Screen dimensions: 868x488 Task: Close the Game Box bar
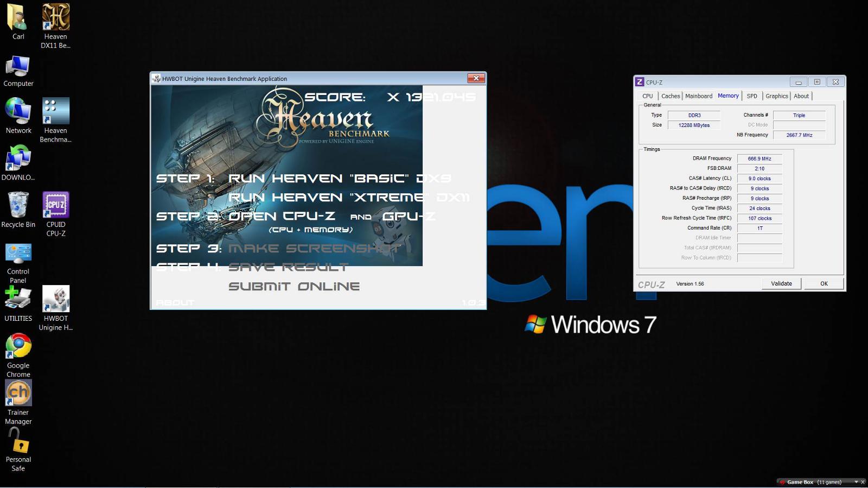(x=863, y=482)
